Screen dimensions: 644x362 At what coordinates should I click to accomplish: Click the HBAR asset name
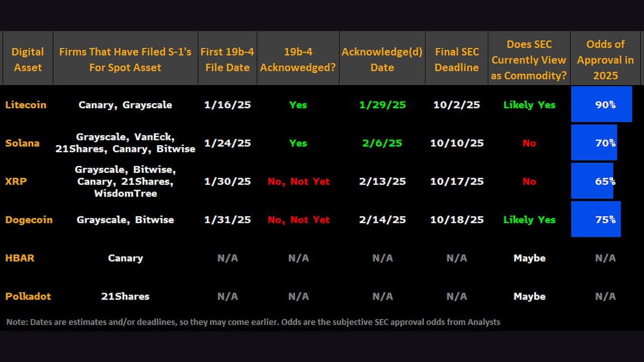[x=20, y=257]
